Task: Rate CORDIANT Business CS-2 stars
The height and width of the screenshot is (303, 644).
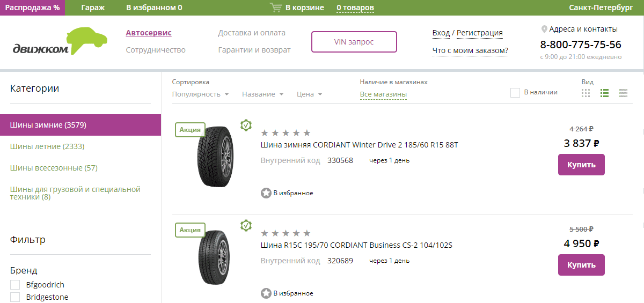Action: coord(286,233)
